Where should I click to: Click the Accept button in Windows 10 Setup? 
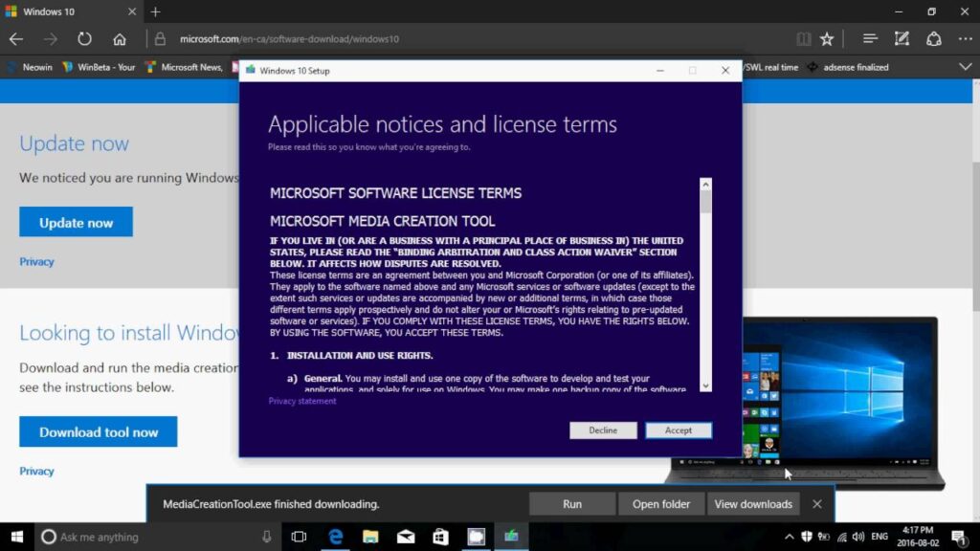(679, 430)
